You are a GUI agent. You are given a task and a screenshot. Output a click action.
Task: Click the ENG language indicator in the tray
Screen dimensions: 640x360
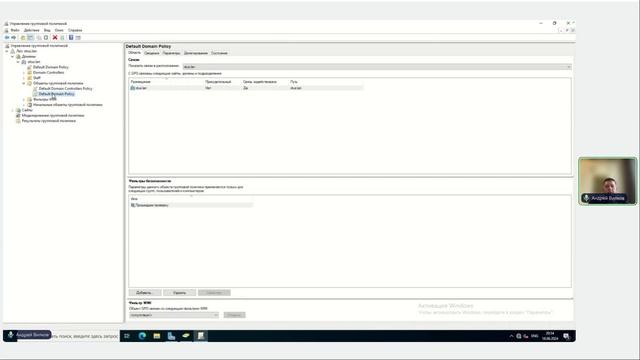click(x=534, y=336)
